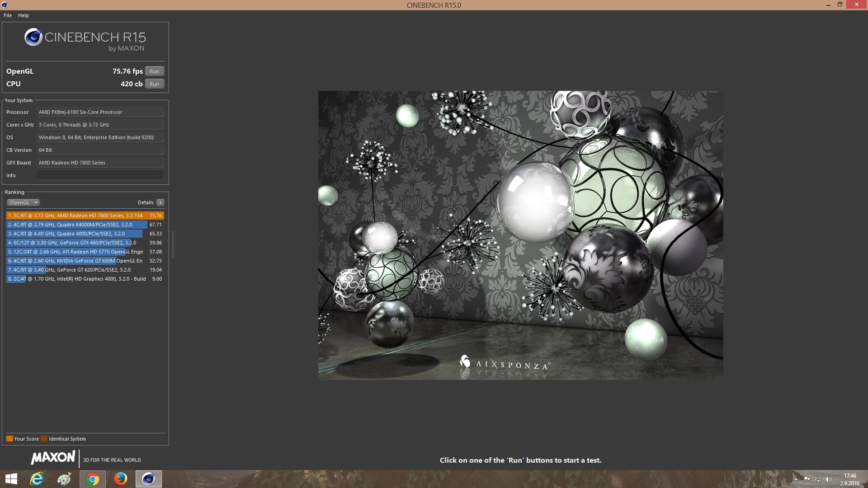Show hidden system tray icons arrow
The height and width of the screenshot is (488, 868).
pos(796,479)
